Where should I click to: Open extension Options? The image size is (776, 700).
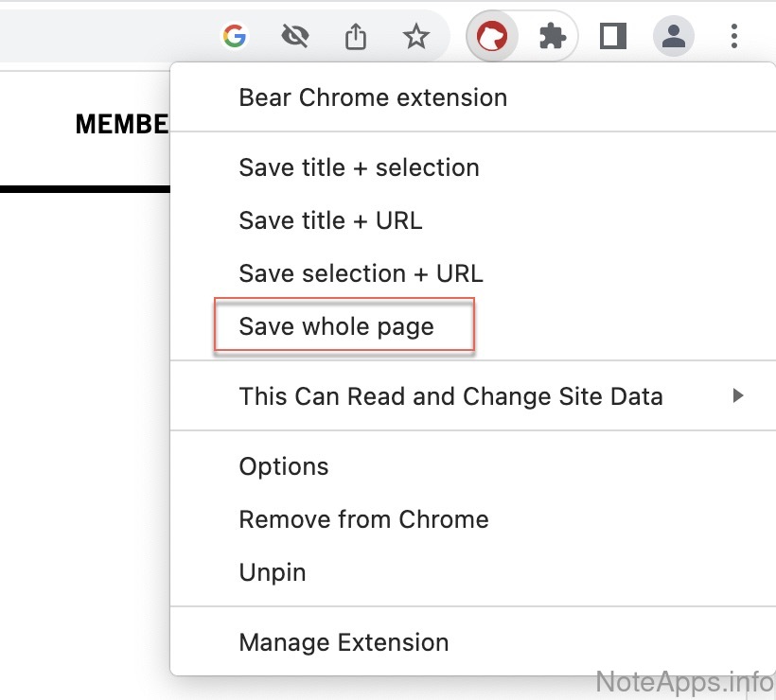284,466
